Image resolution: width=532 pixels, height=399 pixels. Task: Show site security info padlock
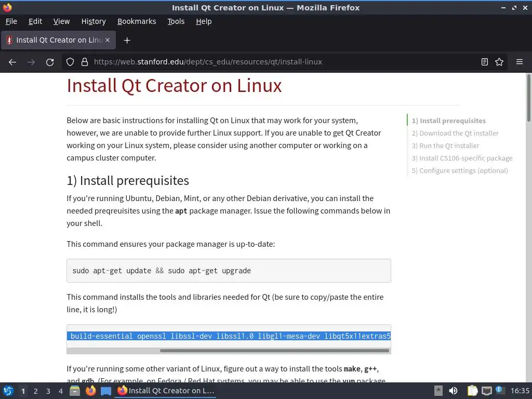pyautogui.click(x=85, y=62)
